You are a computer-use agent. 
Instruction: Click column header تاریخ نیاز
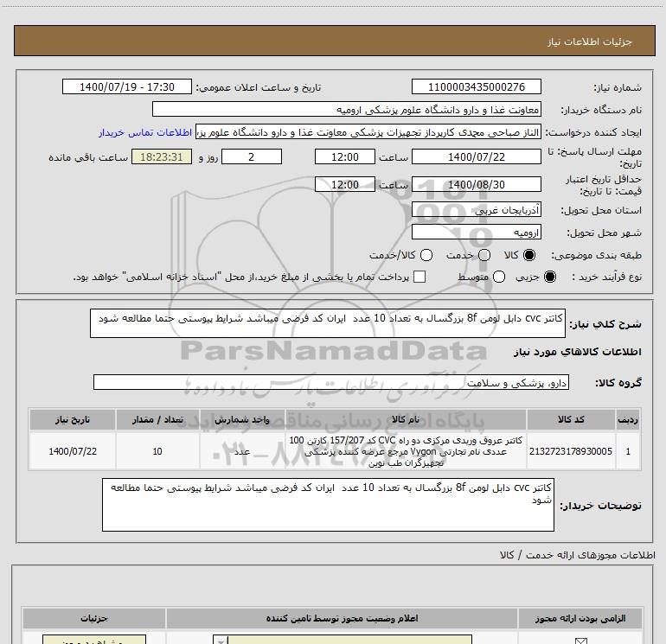coord(73,419)
